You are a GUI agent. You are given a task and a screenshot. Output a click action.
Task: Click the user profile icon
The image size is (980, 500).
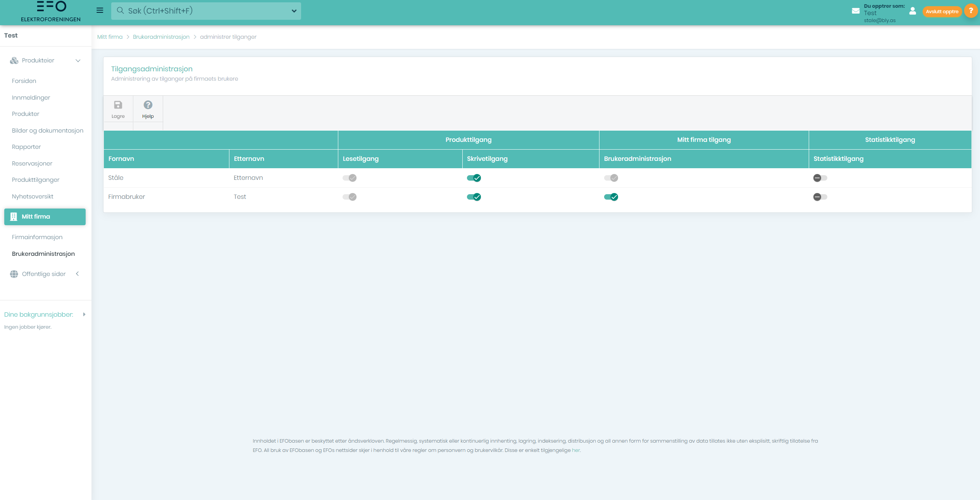913,11
